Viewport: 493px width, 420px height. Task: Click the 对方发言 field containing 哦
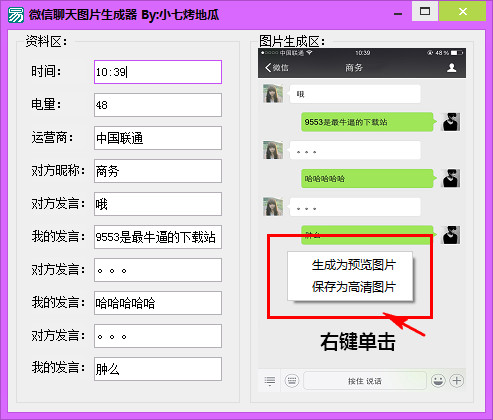pos(158,204)
